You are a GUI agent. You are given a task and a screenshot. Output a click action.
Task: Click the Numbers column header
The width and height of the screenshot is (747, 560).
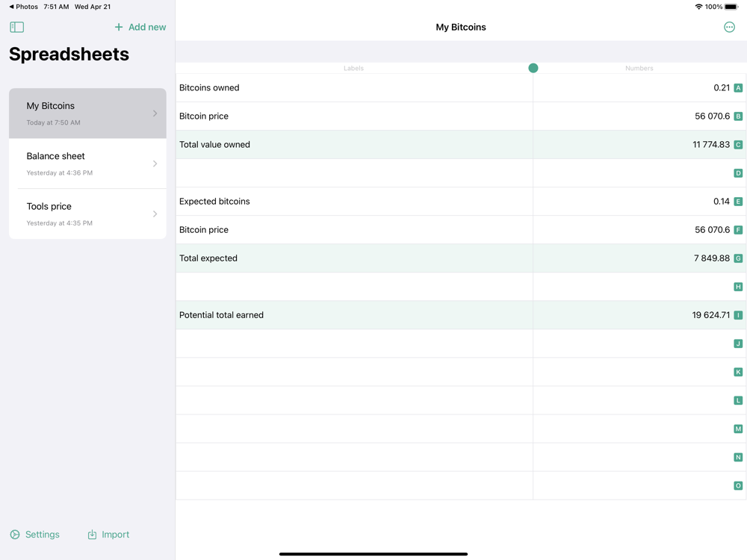pyautogui.click(x=639, y=68)
